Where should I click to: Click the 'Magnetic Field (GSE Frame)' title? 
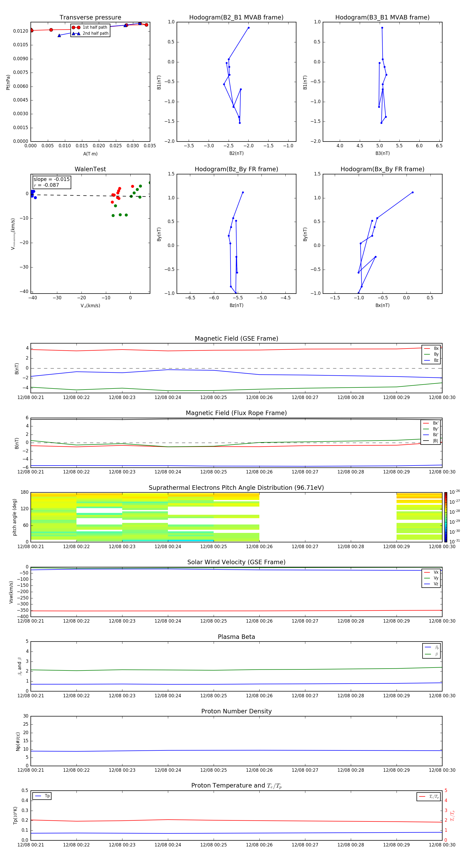coord(236,339)
